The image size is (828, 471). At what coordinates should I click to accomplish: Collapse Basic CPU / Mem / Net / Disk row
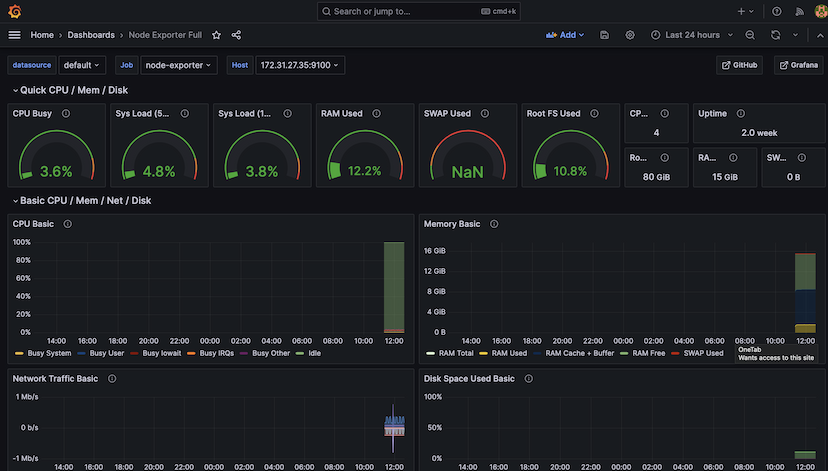point(82,201)
